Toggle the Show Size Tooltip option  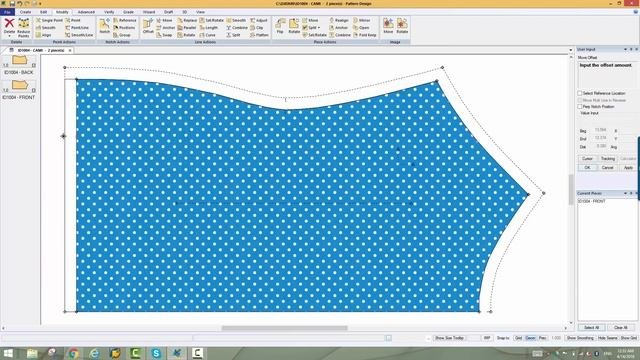click(x=449, y=338)
